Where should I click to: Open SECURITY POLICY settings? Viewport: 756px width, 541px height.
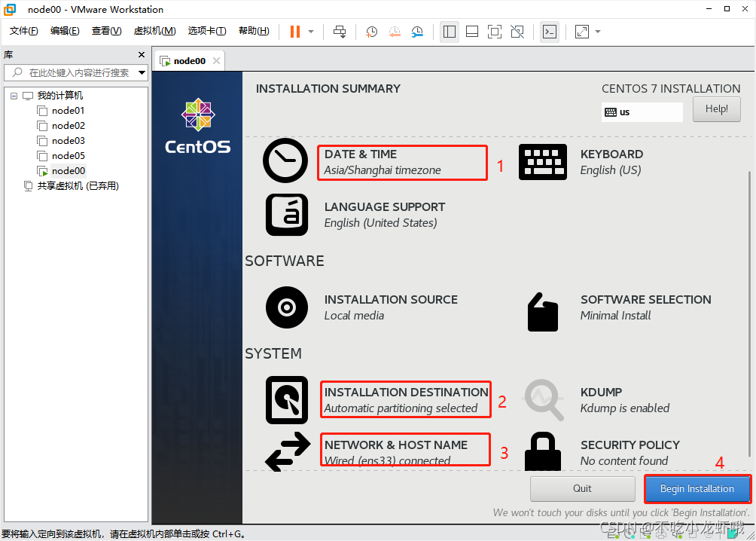click(x=630, y=453)
